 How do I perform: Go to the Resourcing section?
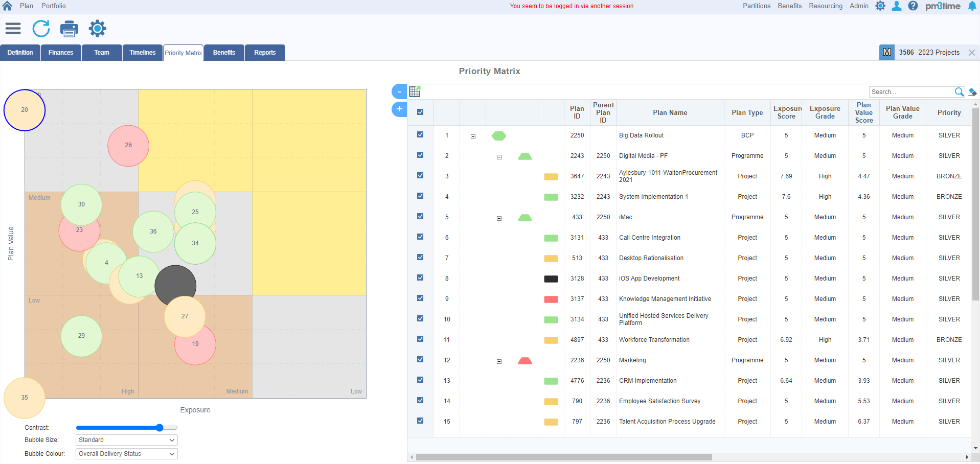pos(825,6)
